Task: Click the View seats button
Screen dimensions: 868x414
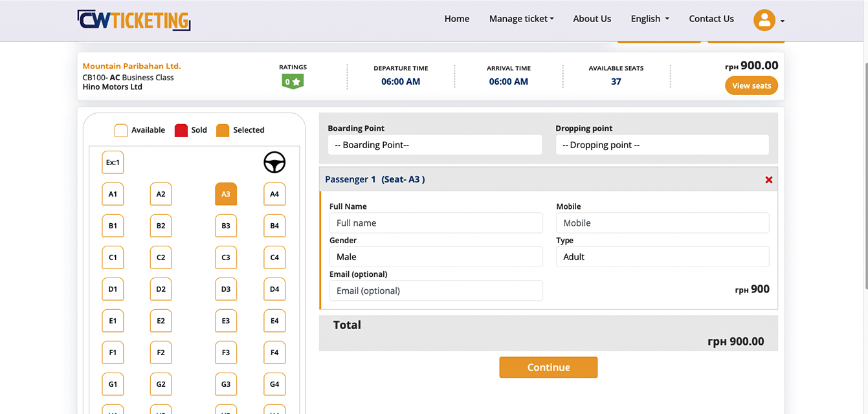Action: [x=751, y=85]
